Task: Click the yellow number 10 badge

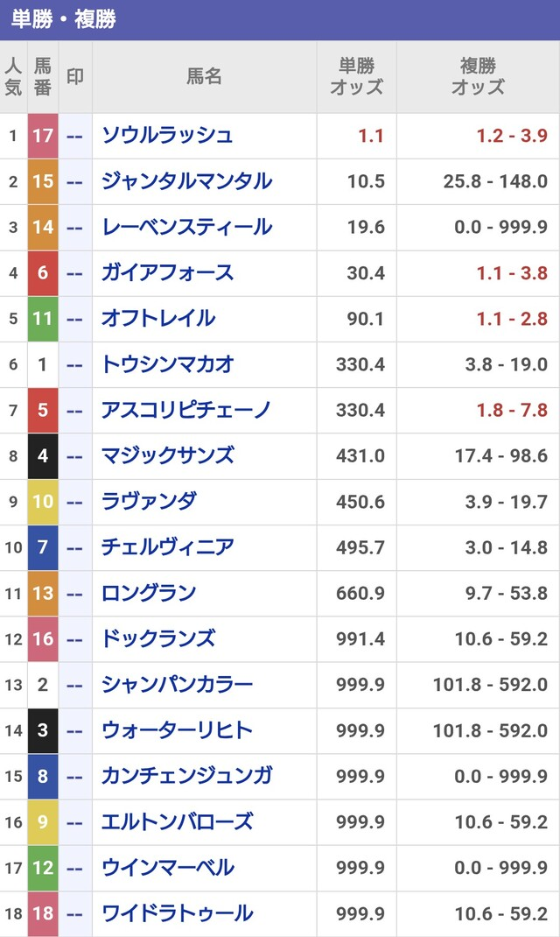Action: (x=43, y=502)
